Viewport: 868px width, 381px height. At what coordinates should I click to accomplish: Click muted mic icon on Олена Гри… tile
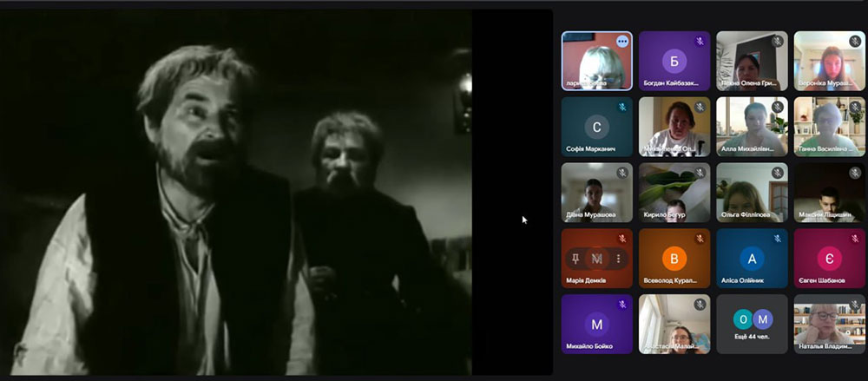coord(777,41)
